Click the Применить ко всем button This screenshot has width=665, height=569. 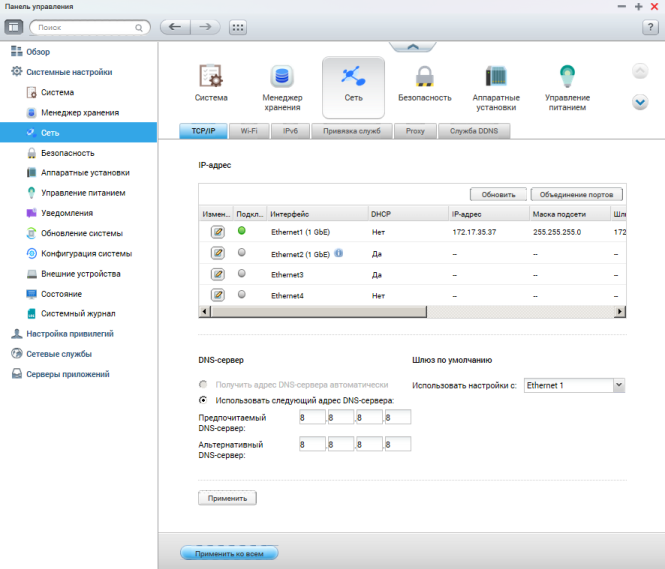229,553
